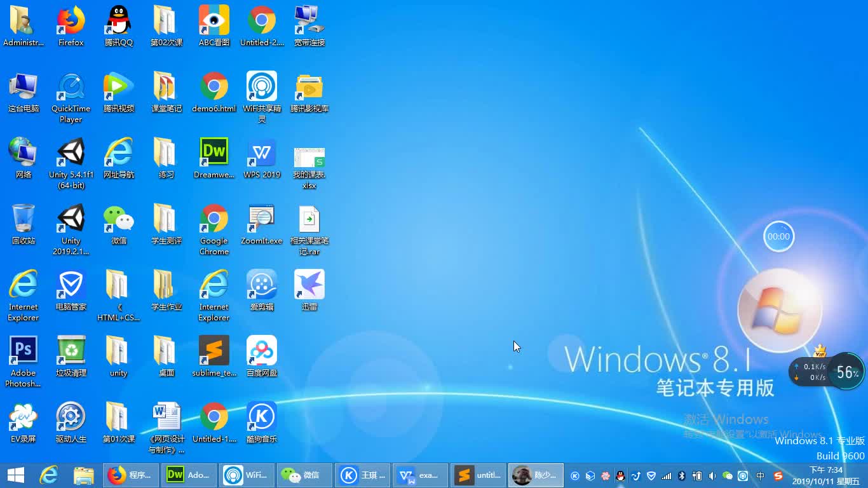Click the 56% memory accelerator ball
This screenshot has width=868, height=488.
click(x=847, y=372)
